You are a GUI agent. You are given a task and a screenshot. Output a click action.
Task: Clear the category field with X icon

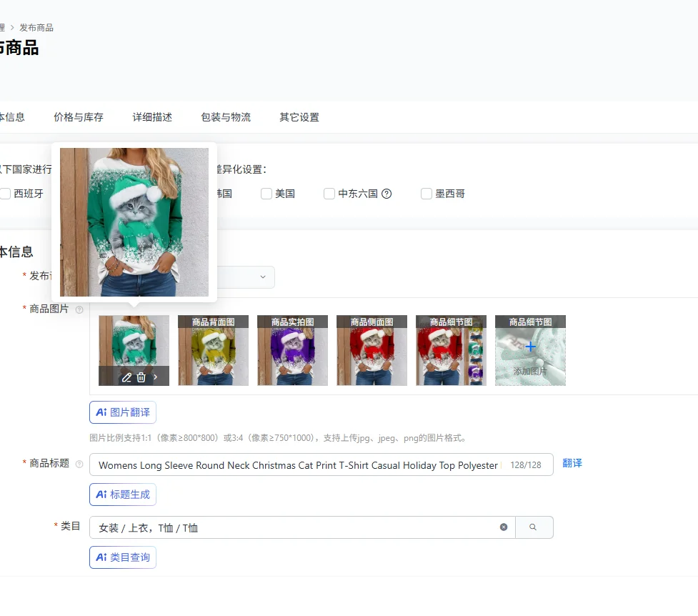504,527
